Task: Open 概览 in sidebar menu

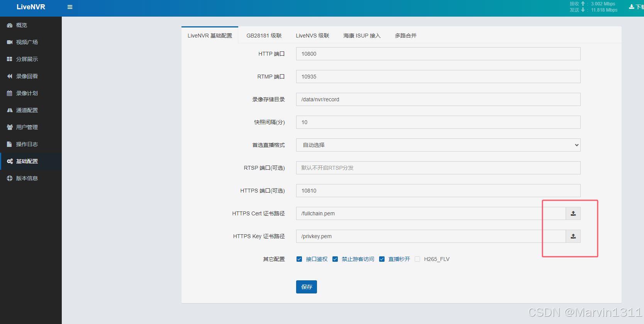Action: 31,25
